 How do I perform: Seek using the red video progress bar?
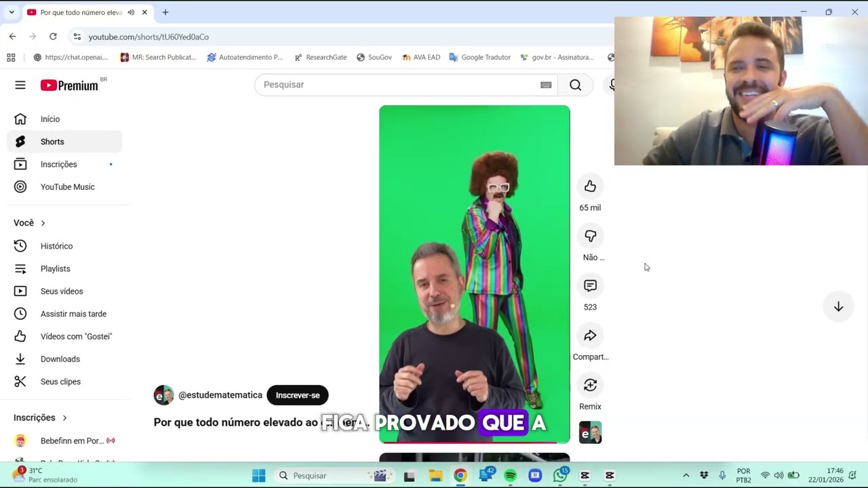point(474,443)
